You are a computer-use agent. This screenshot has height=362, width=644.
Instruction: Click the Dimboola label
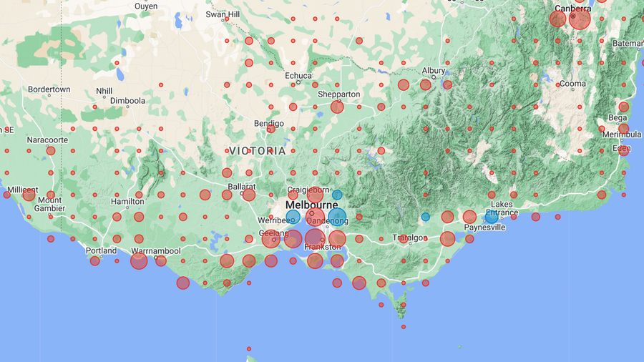127,101
